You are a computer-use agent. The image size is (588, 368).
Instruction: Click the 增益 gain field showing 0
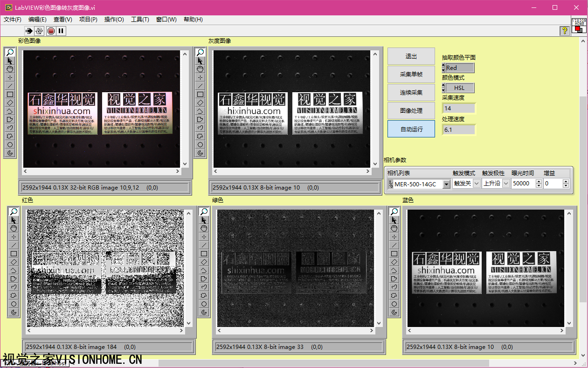[x=553, y=184]
